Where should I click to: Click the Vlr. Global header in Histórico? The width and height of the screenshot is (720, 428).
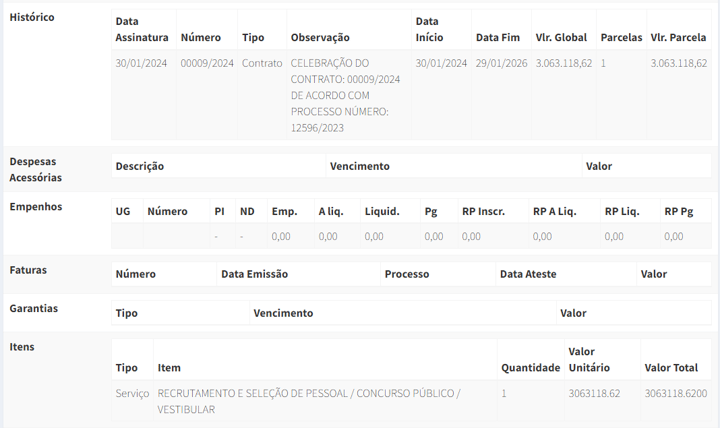coord(561,38)
